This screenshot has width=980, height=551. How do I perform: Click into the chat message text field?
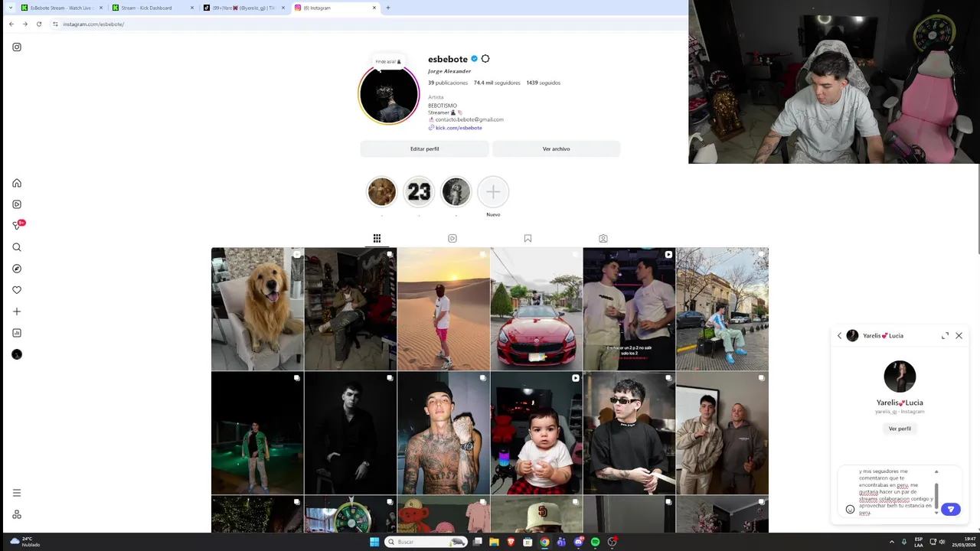[896, 493]
